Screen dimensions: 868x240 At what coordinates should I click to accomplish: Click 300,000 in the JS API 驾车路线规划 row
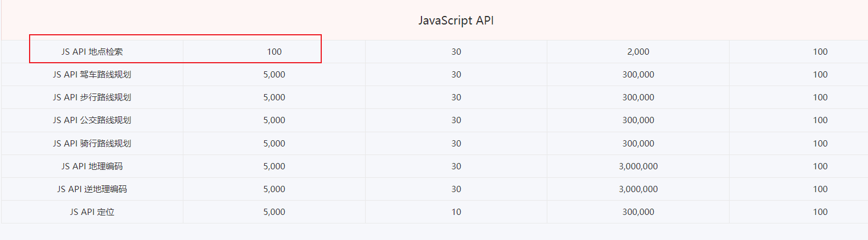point(638,74)
